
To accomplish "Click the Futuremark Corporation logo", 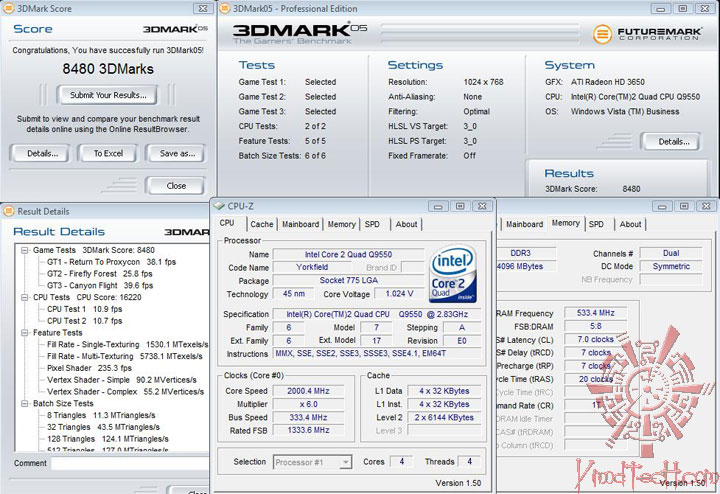I will click(x=647, y=34).
